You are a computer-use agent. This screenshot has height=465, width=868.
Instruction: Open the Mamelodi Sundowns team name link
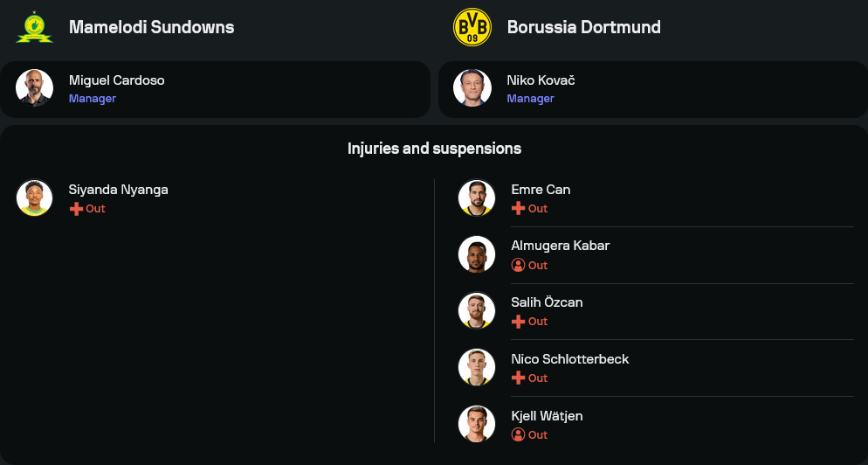(151, 27)
